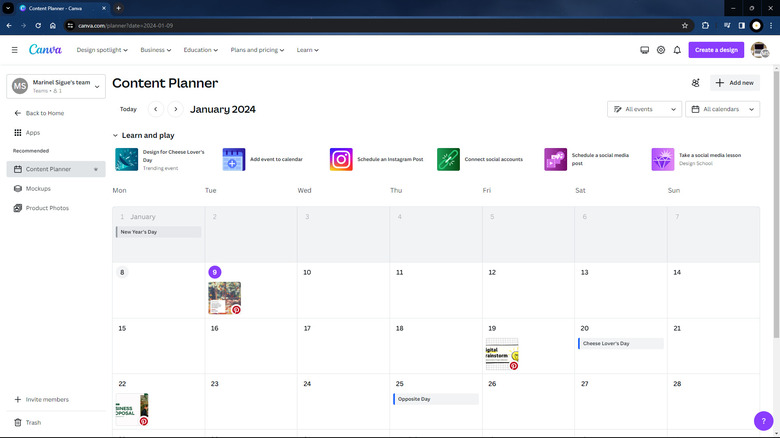Image resolution: width=780 pixels, height=438 pixels.
Task: Open the Business Proposal post on January 22
Action: coord(132,409)
